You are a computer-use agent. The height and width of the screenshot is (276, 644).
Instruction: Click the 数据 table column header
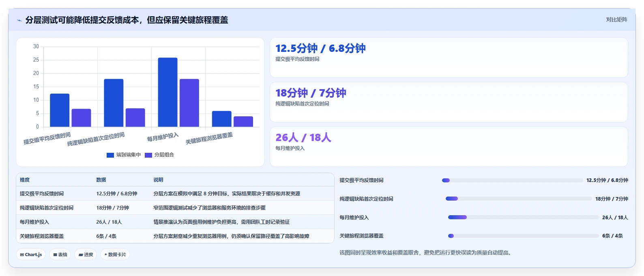101,180
